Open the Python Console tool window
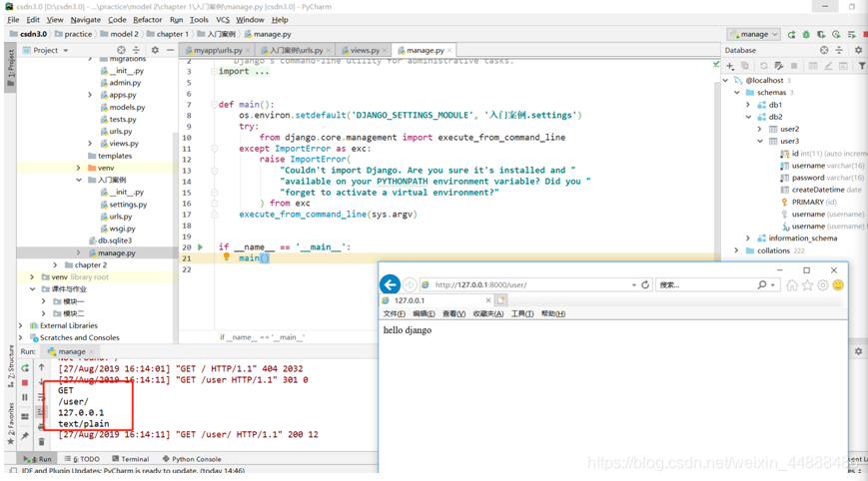Screen dimensions: 868x481 coord(192,459)
